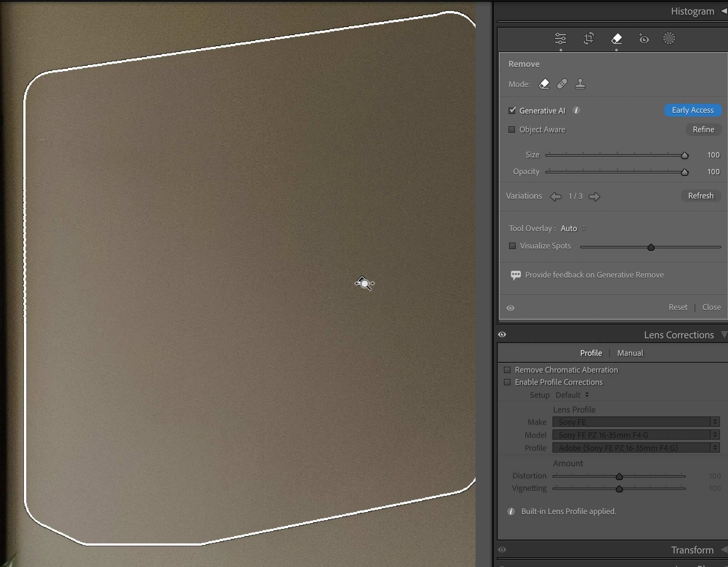728x567 pixels.
Task: Click the Generative AI info icon
Action: pos(576,110)
